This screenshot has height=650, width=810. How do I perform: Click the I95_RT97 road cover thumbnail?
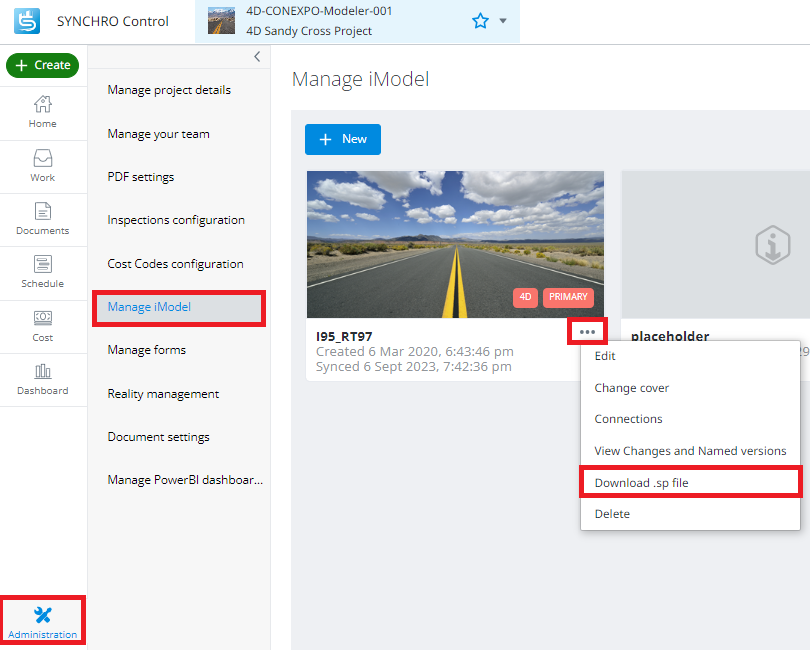tap(455, 244)
